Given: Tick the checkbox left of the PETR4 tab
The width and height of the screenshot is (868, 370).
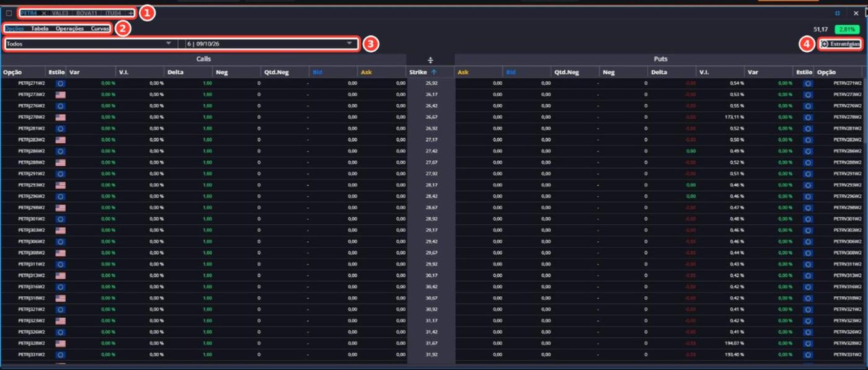Looking at the screenshot, I should click(x=9, y=13).
